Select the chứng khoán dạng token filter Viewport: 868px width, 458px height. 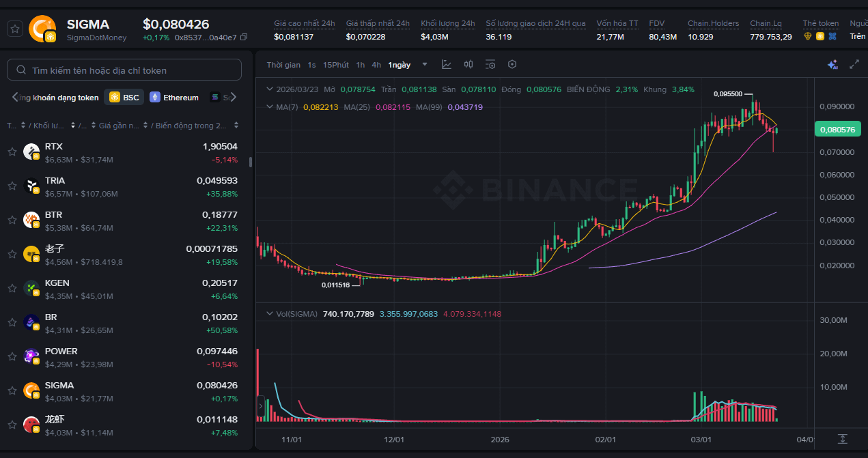click(59, 98)
